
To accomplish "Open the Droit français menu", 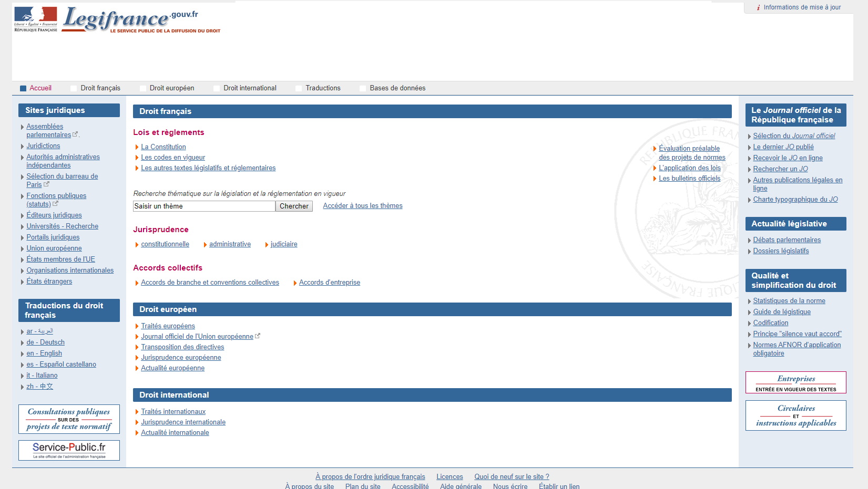I will click(x=100, y=88).
